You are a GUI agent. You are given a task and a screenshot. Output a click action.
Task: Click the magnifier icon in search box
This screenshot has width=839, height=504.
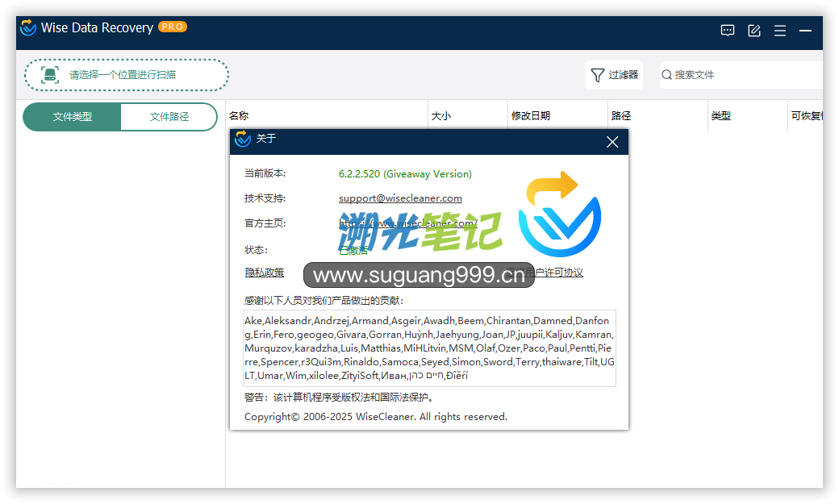pos(667,75)
